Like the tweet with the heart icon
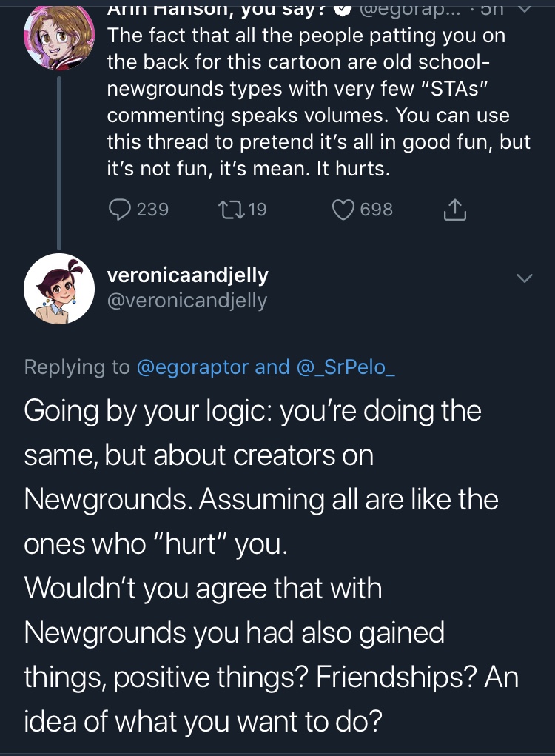 [x=343, y=210]
